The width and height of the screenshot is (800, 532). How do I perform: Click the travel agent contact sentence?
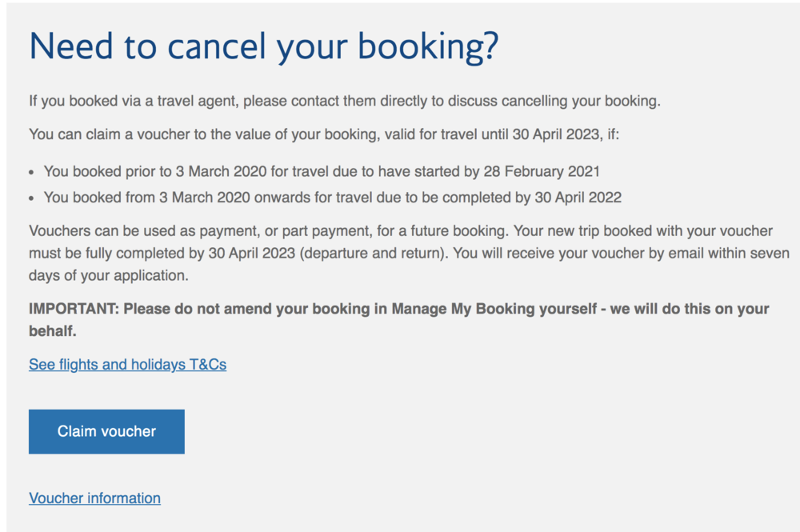[344, 101]
